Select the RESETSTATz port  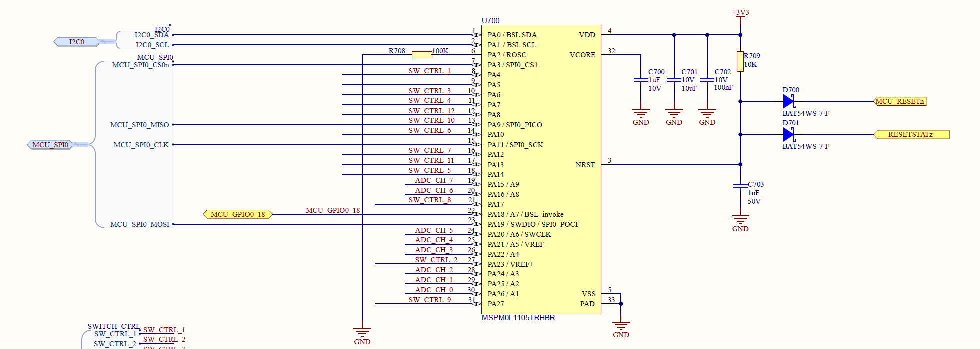point(911,134)
